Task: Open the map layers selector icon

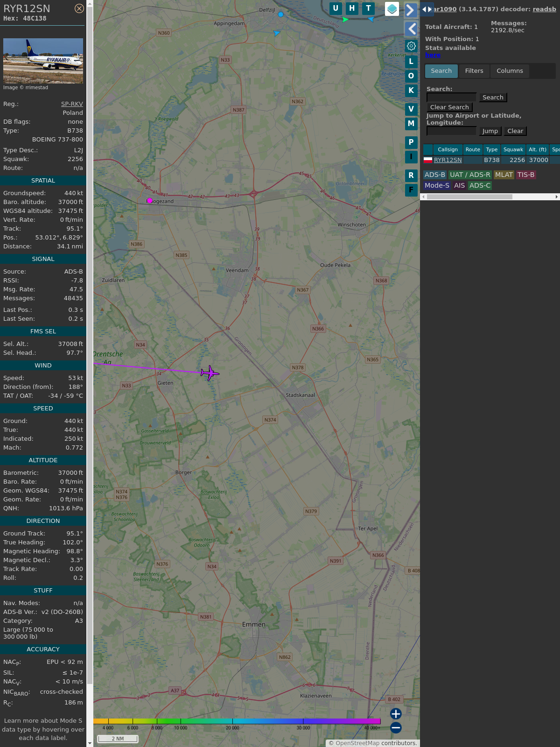Action: coord(392,9)
